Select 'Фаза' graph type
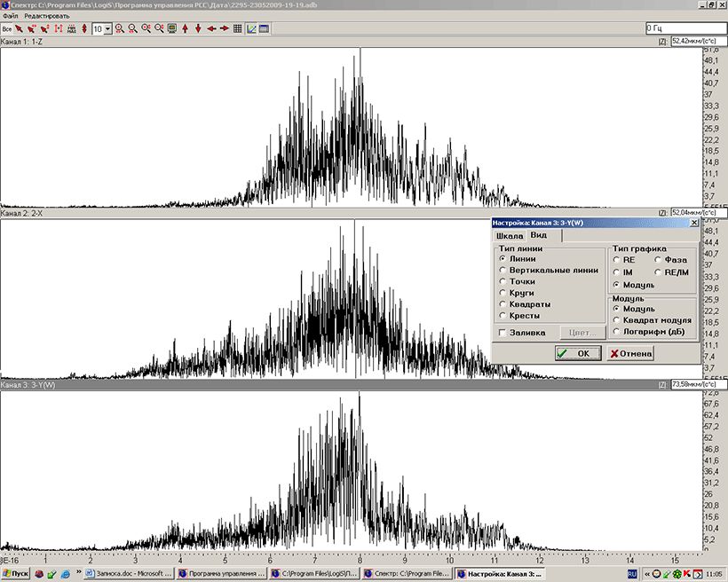This screenshot has height=582, width=728. tap(658, 259)
